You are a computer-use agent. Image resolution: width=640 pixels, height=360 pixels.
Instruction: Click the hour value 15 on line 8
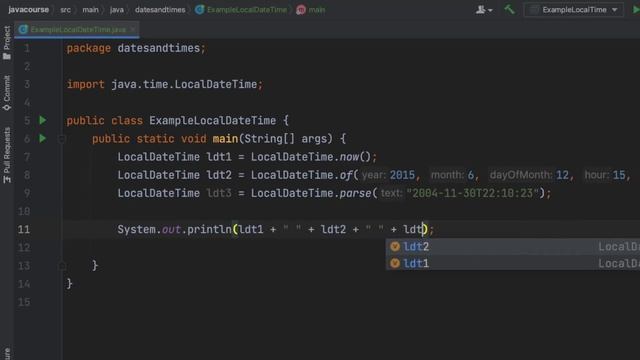(619, 175)
